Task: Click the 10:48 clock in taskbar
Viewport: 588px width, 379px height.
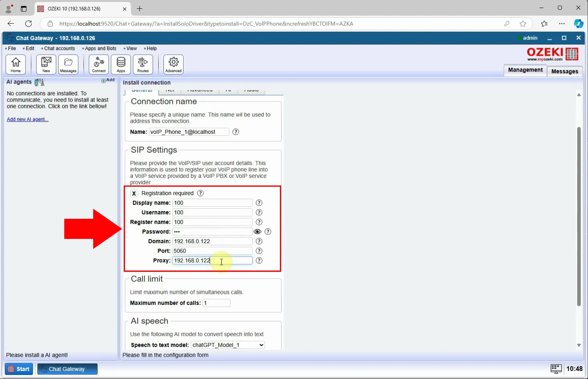Action: (x=574, y=369)
